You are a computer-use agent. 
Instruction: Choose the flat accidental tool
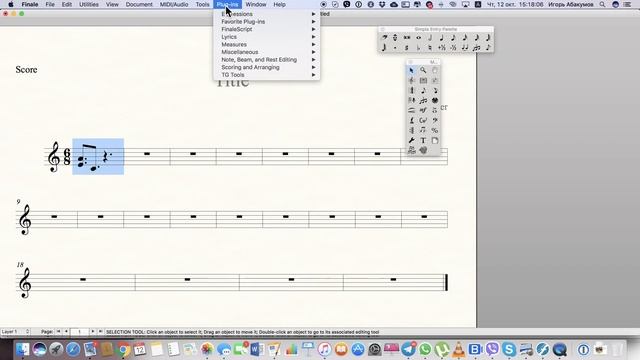click(x=418, y=48)
